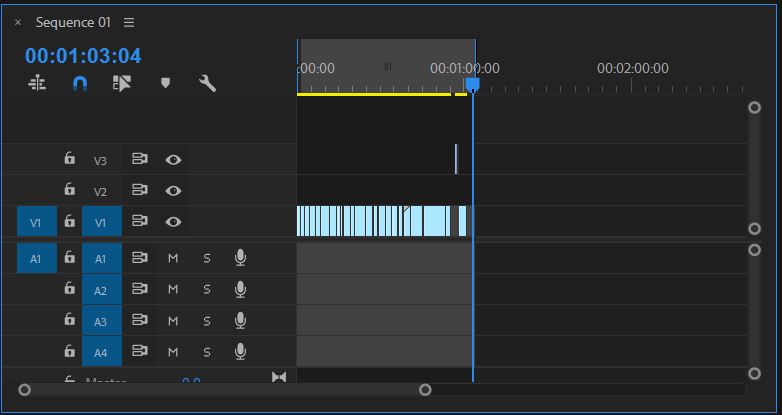Image resolution: width=782 pixels, height=415 pixels.
Task: Click top handle of video vertical scrollbar
Action: coord(755,107)
